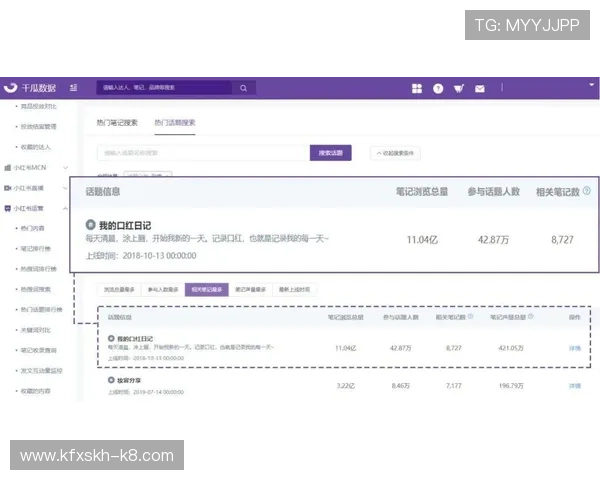Open the help question mark icon
Viewport: 600px width, 480px height.
pyautogui.click(x=438, y=88)
